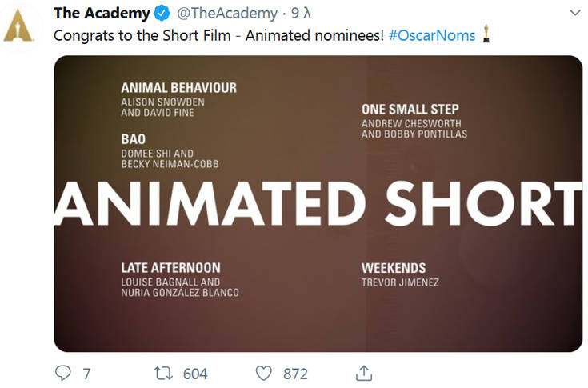
Task: Click ANIMATED SHORT heading in image
Action: point(318,203)
